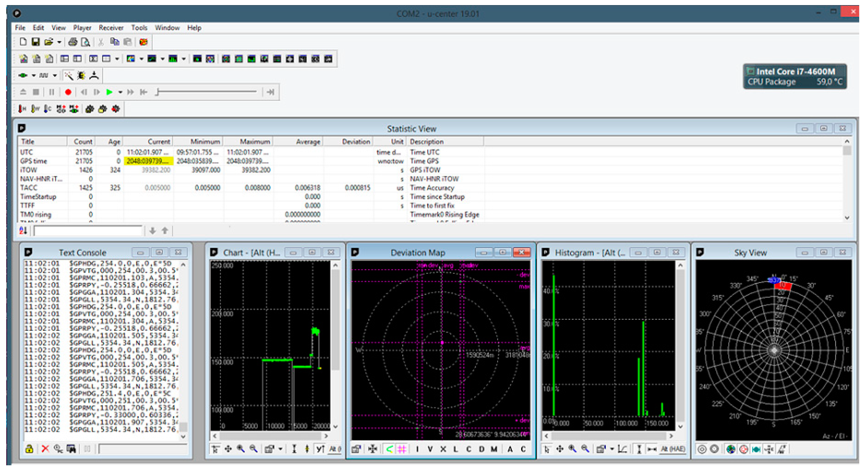Click the Intel Core i7-4600M temperature widget
Viewport: 868px width, 472px height.
(x=795, y=77)
